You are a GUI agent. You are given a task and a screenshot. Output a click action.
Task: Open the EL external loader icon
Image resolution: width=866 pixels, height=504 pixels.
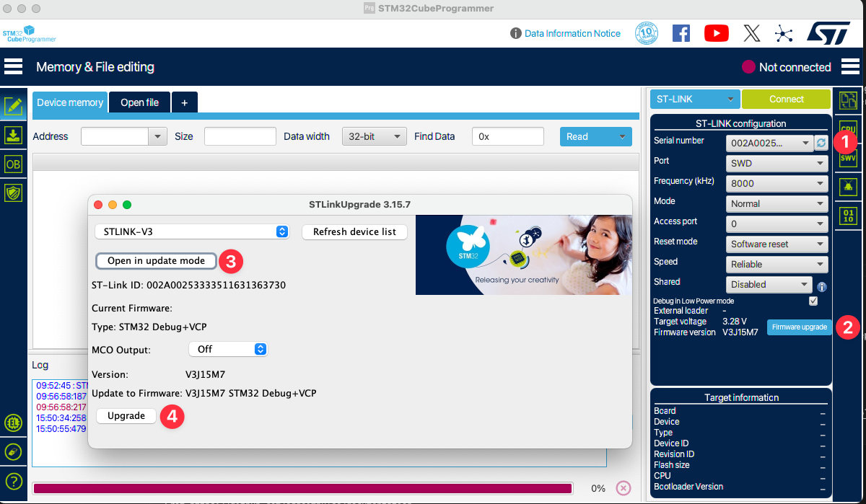click(x=13, y=423)
